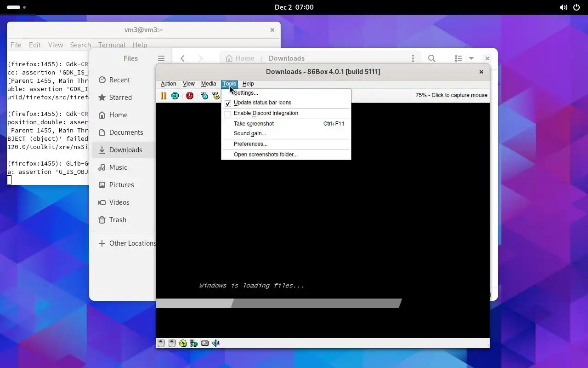
Task: Click the teal hard reset toolbar icon
Action: 175,96
